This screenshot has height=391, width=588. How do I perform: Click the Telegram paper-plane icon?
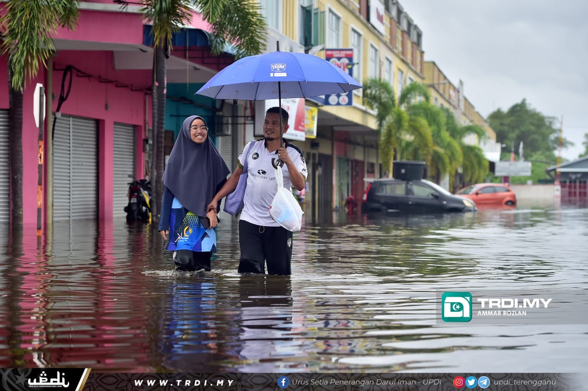[484, 382]
